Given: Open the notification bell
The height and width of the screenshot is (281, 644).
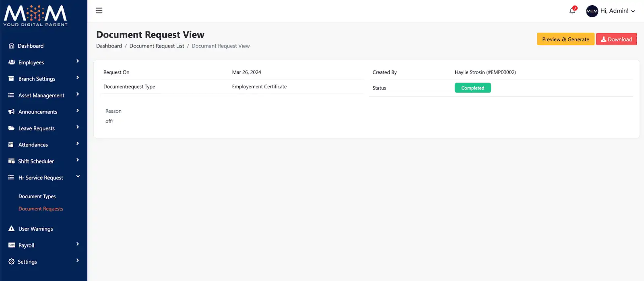Looking at the screenshot, I should 572,11.
